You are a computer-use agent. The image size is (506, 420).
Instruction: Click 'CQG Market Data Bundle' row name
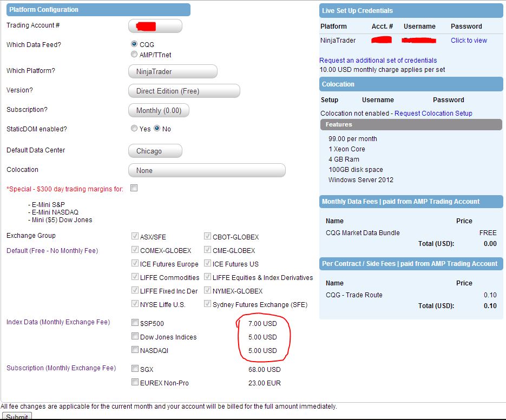coord(363,233)
